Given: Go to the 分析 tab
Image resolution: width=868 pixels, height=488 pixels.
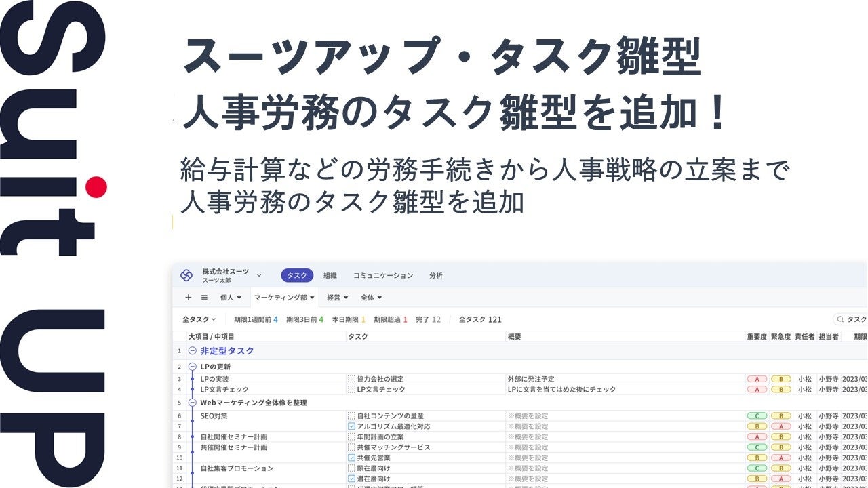Looking at the screenshot, I should click(x=436, y=276).
